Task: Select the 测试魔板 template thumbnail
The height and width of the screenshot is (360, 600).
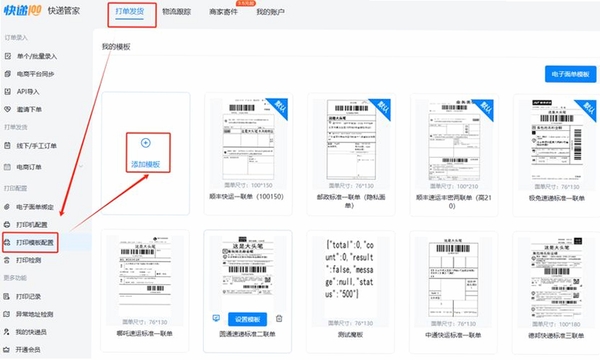Action: [x=350, y=270]
